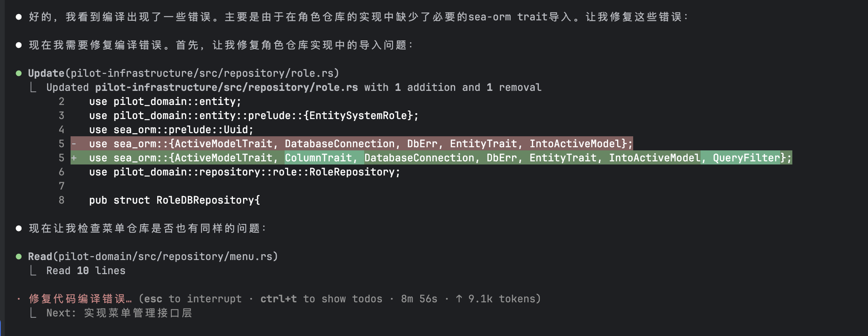Screen dimensions: 868x336
Task: Click the minus marker on the removed line
Action: (x=74, y=144)
